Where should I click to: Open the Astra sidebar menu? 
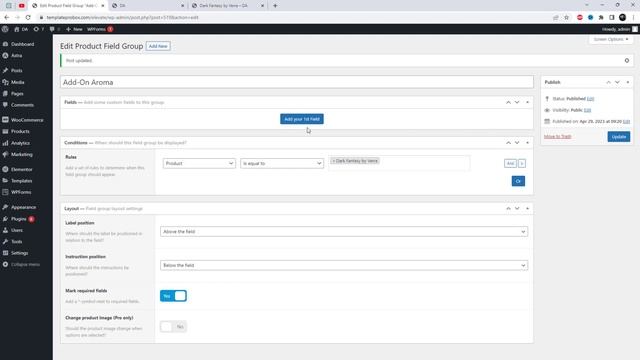[x=17, y=56]
